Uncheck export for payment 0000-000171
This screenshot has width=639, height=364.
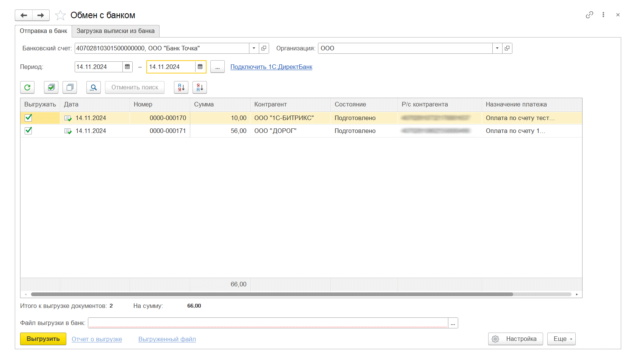(28, 131)
